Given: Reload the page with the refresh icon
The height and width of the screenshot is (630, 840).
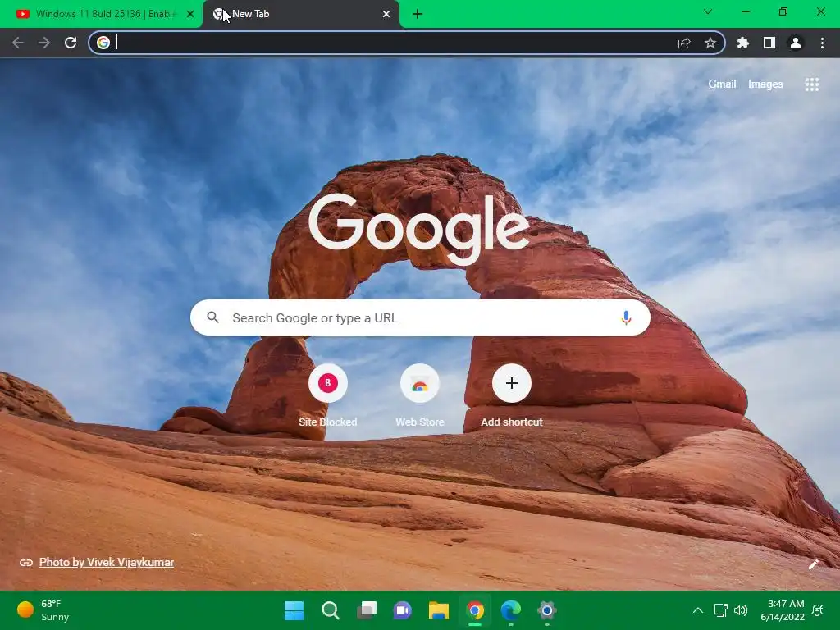Looking at the screenshot, I should click(x=71, y=43).
